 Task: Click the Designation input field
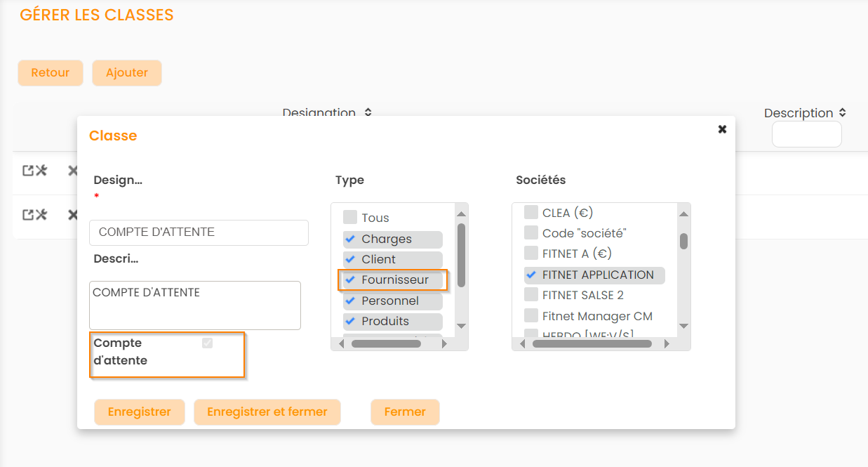point(199,232)
